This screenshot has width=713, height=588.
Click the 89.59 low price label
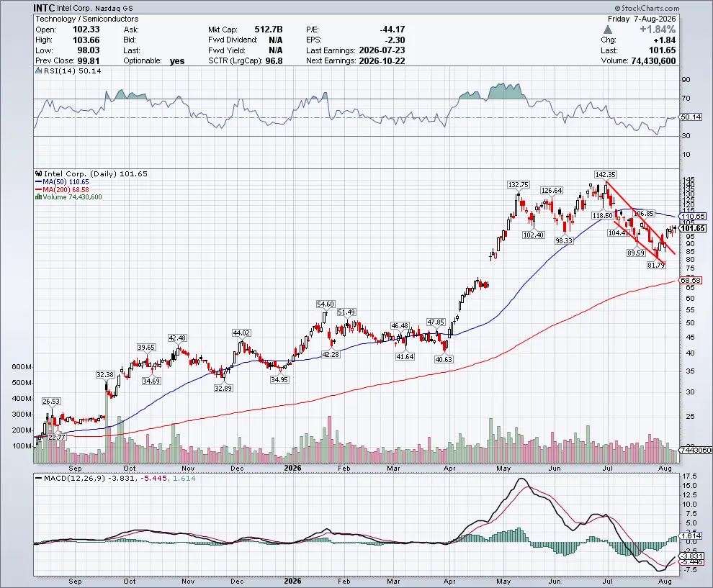636,253
